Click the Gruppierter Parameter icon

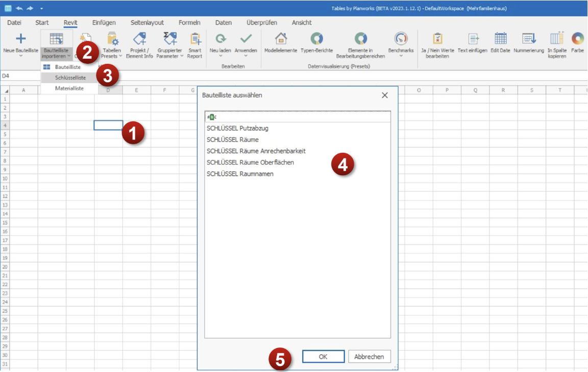pos(170,39)
